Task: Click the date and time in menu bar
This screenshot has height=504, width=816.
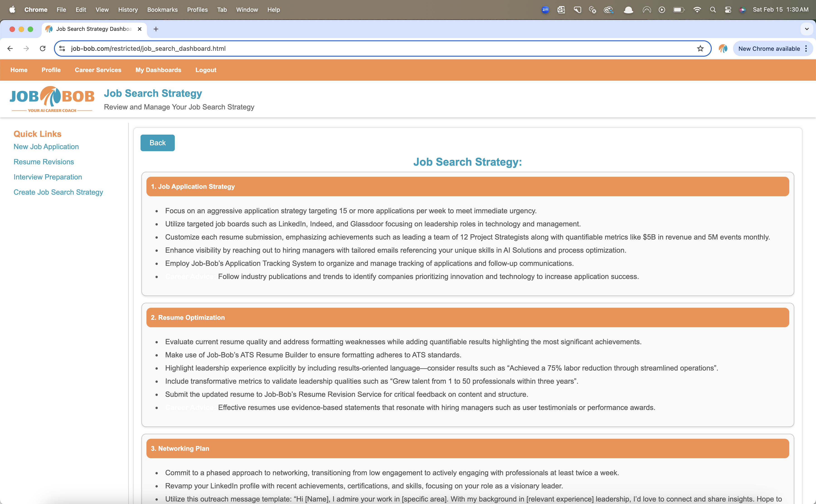Action: click(780, 10)
